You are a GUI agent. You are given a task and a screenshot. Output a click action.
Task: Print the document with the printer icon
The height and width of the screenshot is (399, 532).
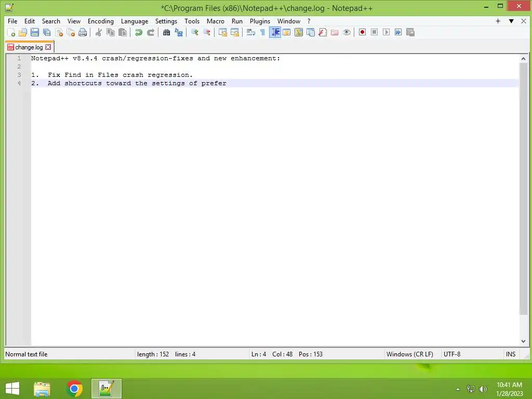tap(83, 32)
